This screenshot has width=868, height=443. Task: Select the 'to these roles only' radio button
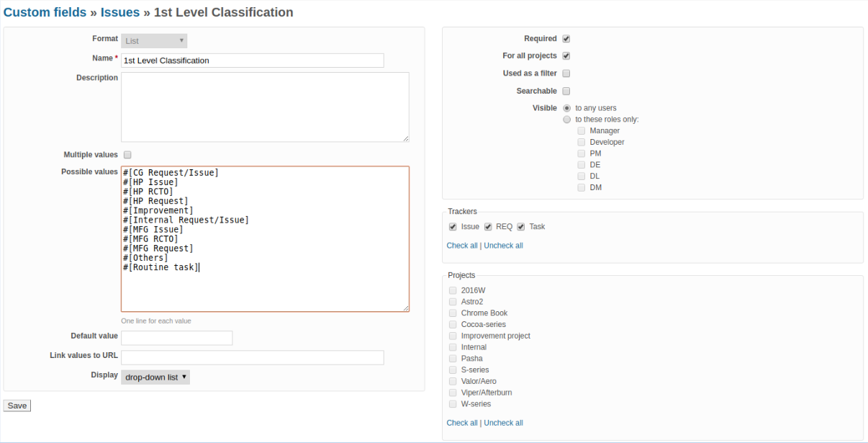click(566, 119)
